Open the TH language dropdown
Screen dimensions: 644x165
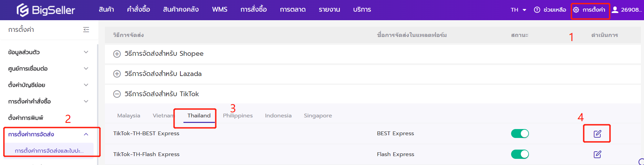point(518,10)
